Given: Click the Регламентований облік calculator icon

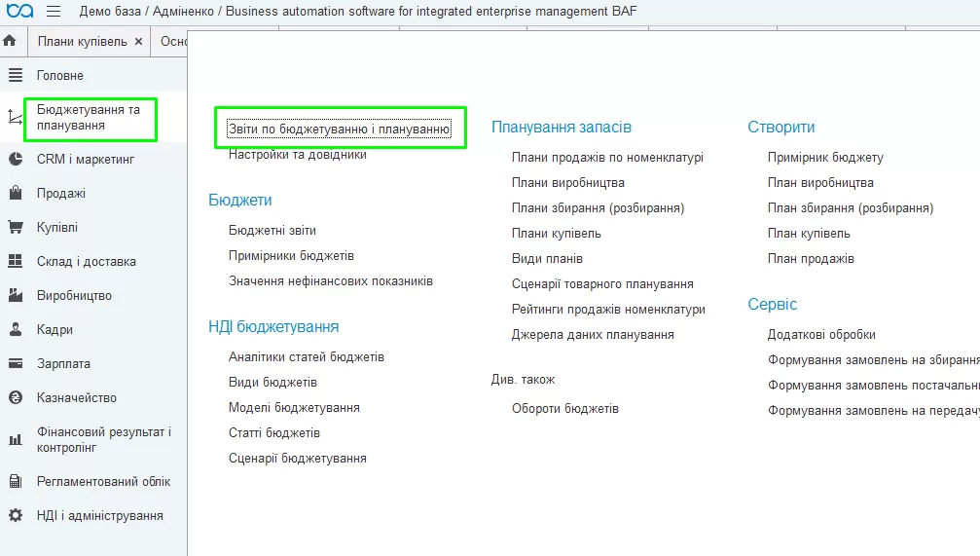Looking at the screenshot, I should click(x=16, y=482).
